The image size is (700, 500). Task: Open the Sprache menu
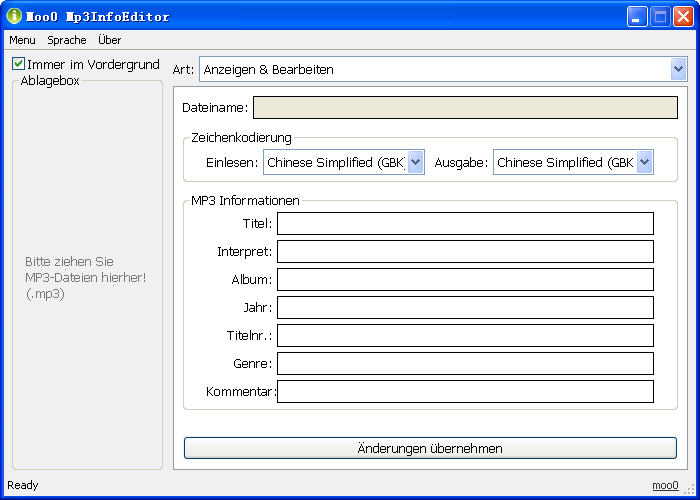tap(67, 40)
